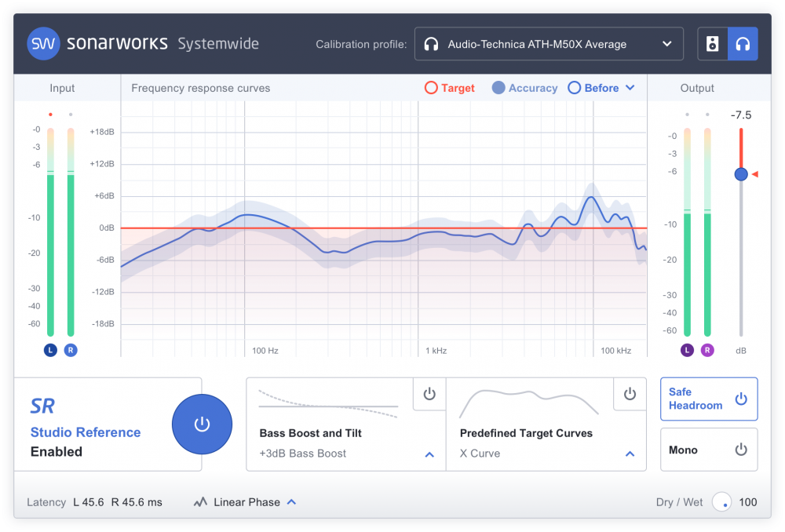
Task: Select the headphone output mode icon
Action: [743, 44]
